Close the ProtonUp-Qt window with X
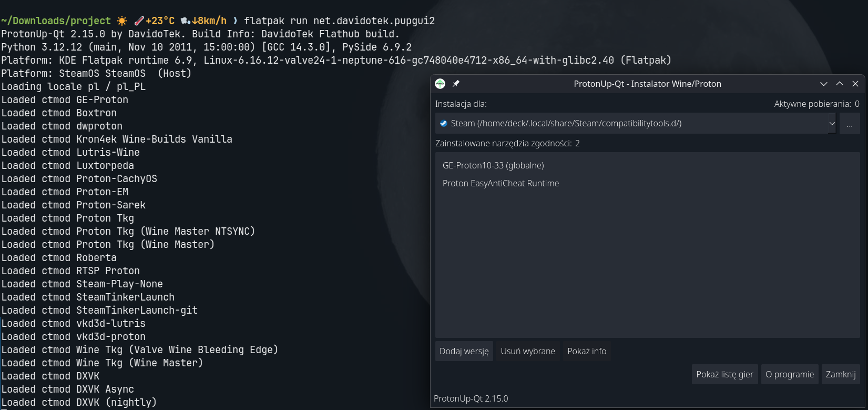Screen dimensions: 868x410 (855, 84)
